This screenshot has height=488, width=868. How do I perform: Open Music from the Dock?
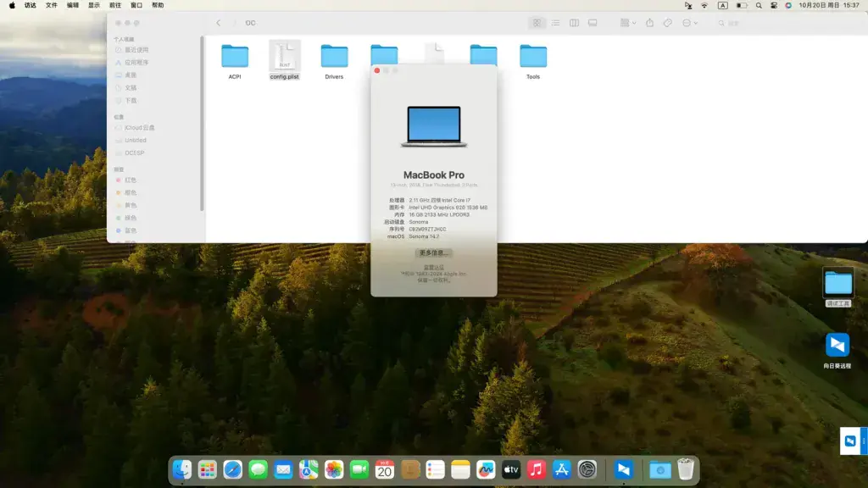(x=536, y=469)
